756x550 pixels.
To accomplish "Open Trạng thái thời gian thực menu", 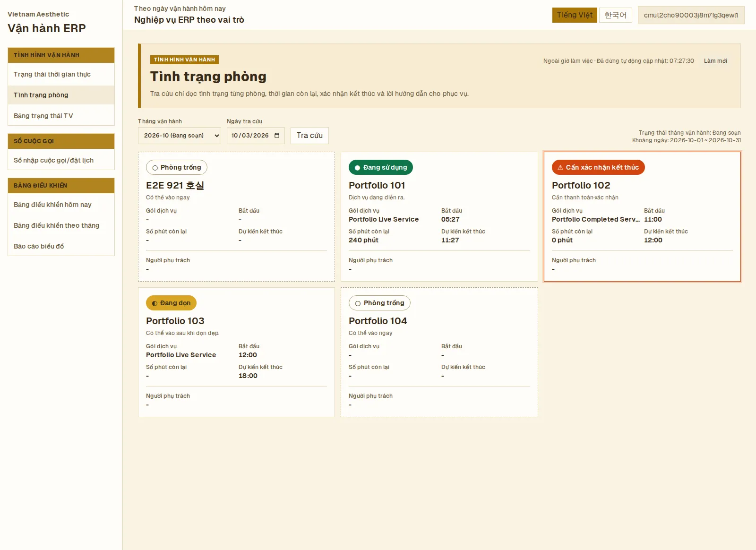I will tap(61, 75).
